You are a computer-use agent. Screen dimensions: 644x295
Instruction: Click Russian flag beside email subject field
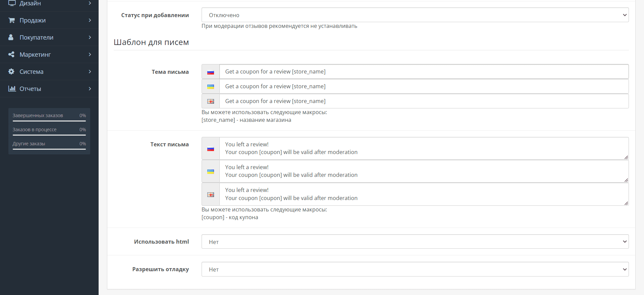pyautogui.click(x=211, y=72)
